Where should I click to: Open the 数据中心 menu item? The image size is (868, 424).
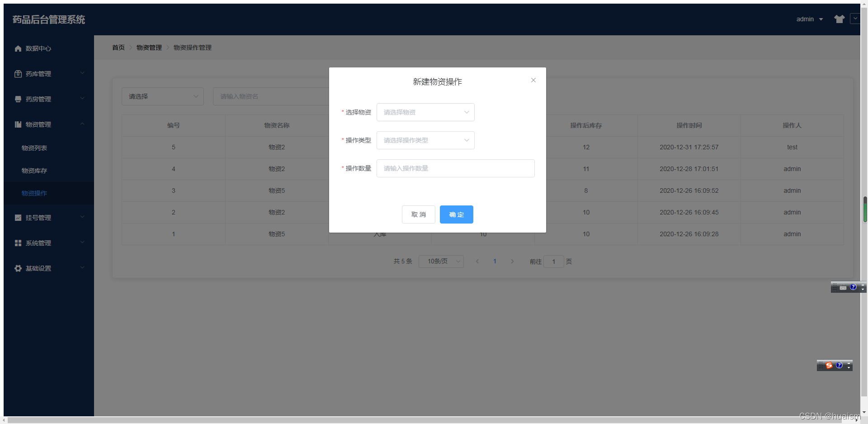(49, 48)
